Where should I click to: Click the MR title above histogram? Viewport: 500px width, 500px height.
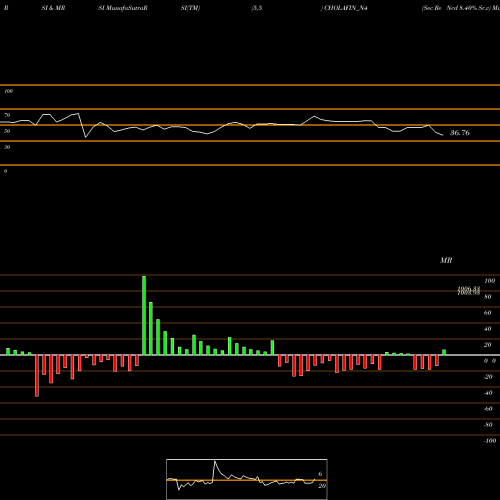(446, 260)
